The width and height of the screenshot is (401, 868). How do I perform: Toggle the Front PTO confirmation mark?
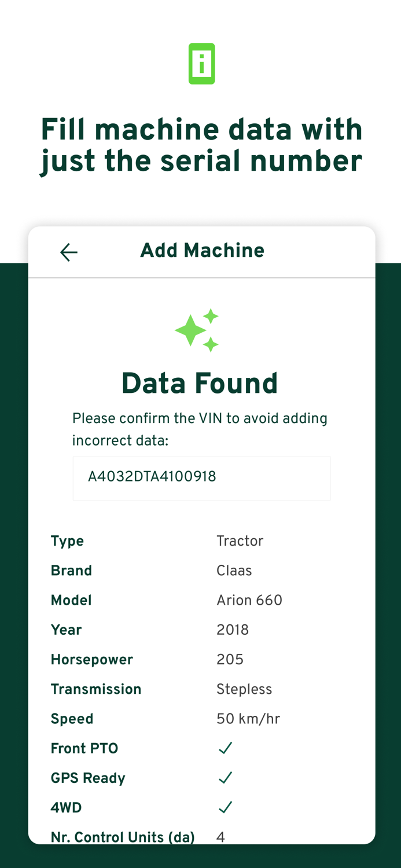coord(225,748)
